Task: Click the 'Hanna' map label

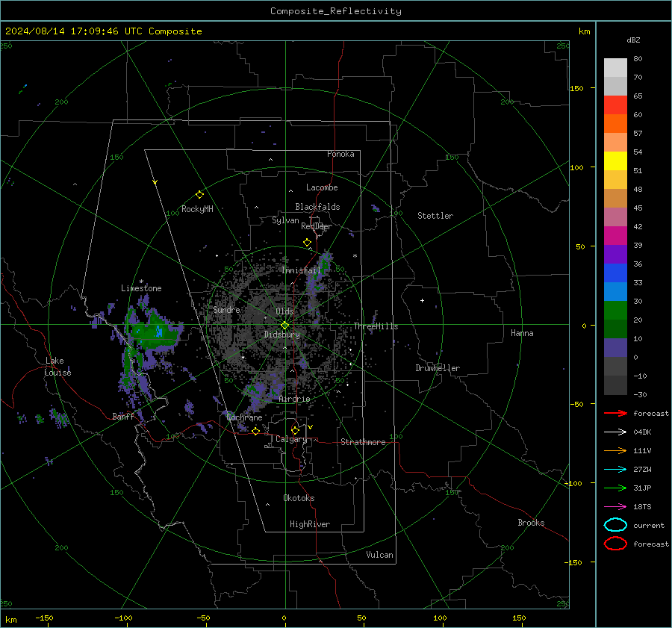Action: point(522,333)
